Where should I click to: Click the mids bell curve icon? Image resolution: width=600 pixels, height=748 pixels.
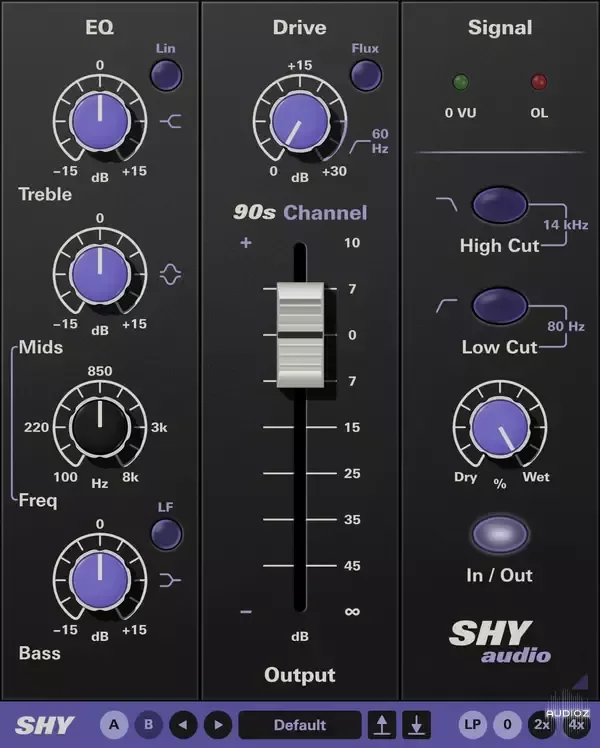coord(170,275)
